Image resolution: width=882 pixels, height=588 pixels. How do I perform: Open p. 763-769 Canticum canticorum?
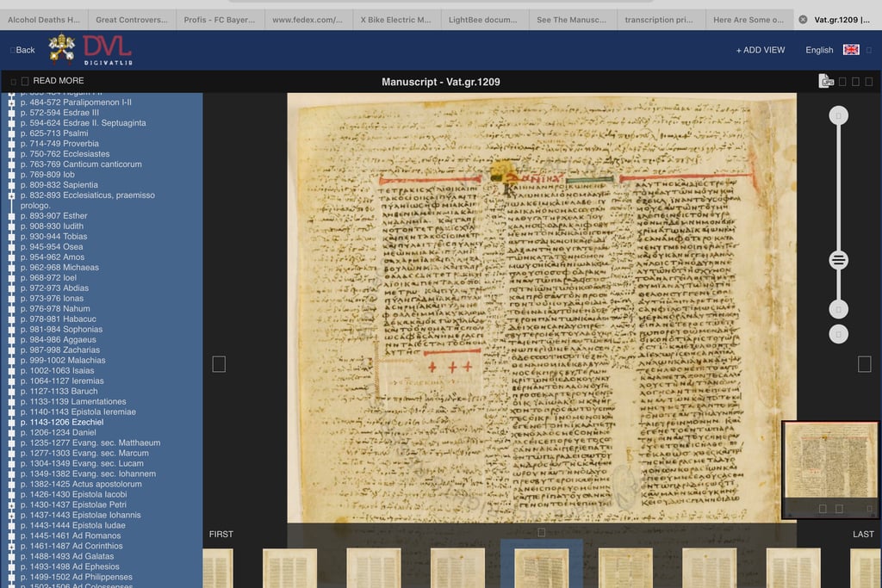(x=81, y=164)
